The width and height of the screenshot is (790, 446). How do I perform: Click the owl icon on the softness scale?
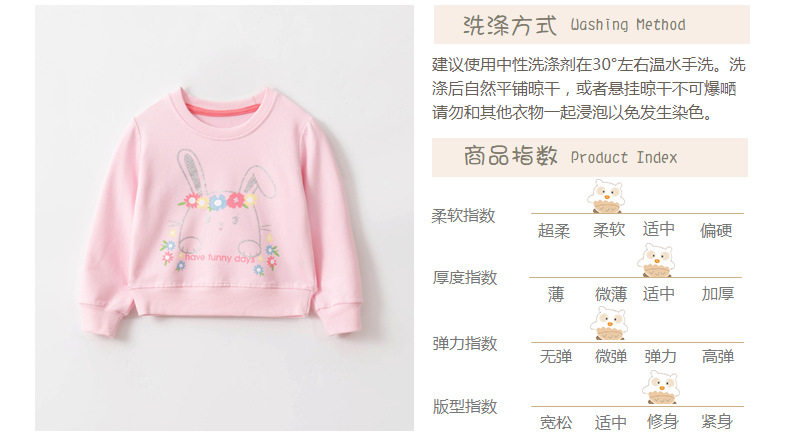(x=607, y=196)
